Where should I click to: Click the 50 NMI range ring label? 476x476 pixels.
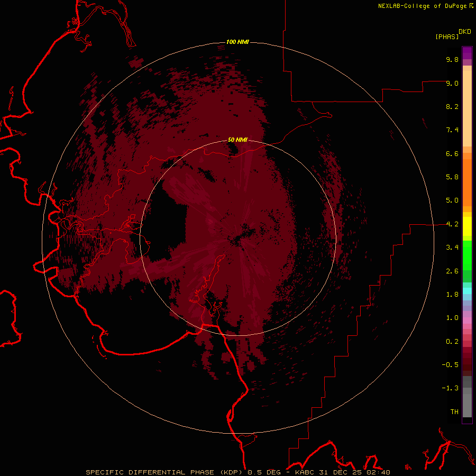coord(237,140)
